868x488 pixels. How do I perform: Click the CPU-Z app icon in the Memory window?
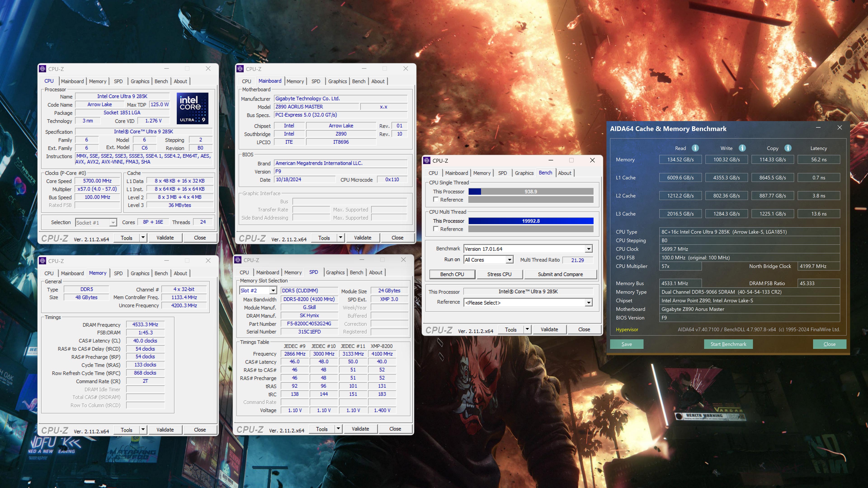pos(42,261)
